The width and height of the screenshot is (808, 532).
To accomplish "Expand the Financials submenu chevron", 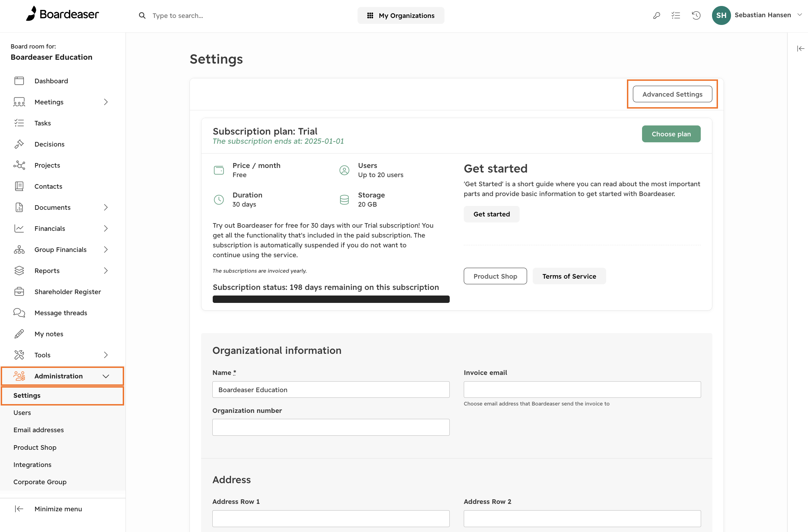I will point(106,228).
